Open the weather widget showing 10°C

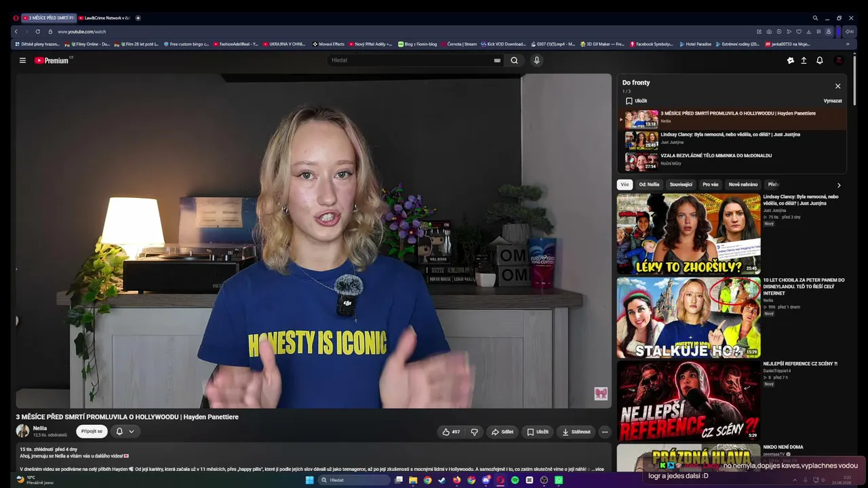tap(35, 480)
